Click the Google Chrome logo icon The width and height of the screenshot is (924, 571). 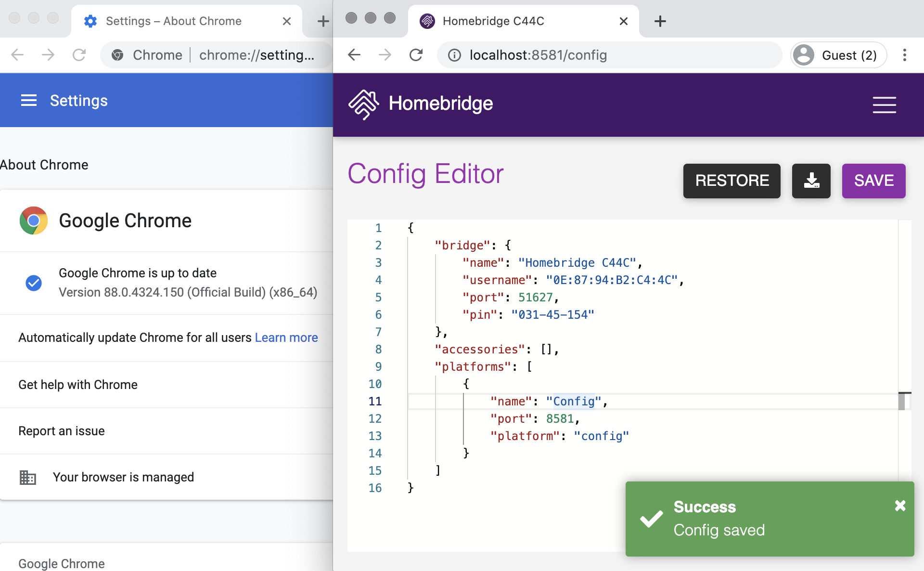34,221
